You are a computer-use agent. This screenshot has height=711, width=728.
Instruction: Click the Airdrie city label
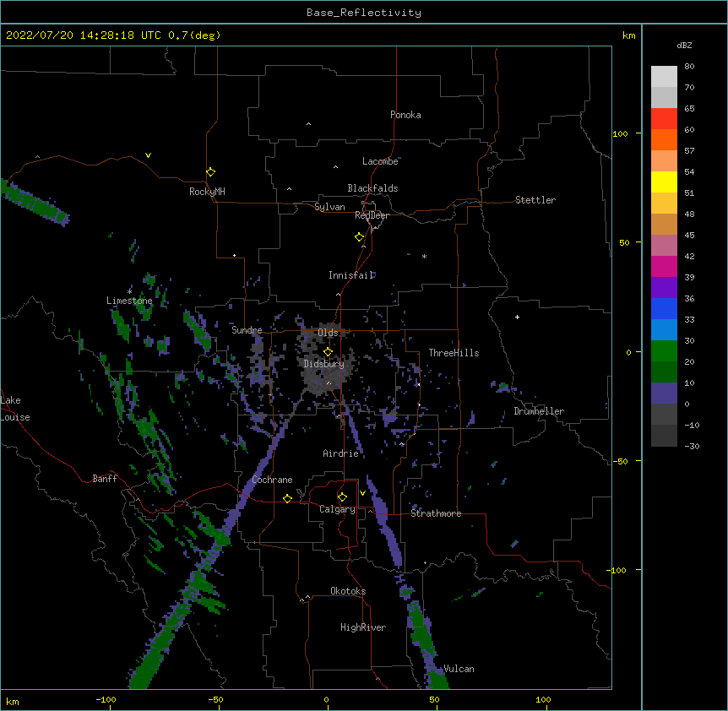[x=341, y=453]
